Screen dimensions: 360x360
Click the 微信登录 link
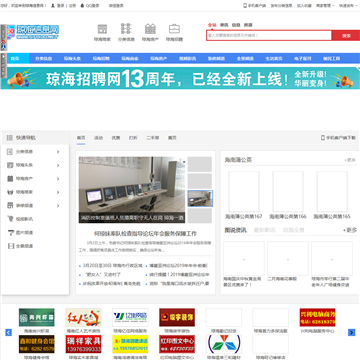[x=116, y=6]
